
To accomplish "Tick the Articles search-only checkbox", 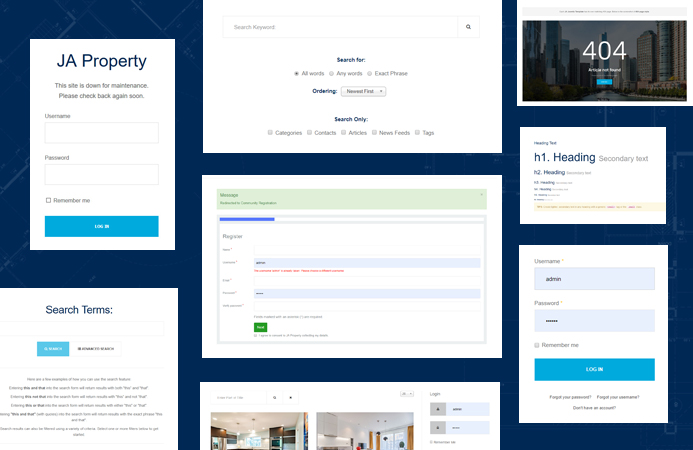I will [343, 132].
